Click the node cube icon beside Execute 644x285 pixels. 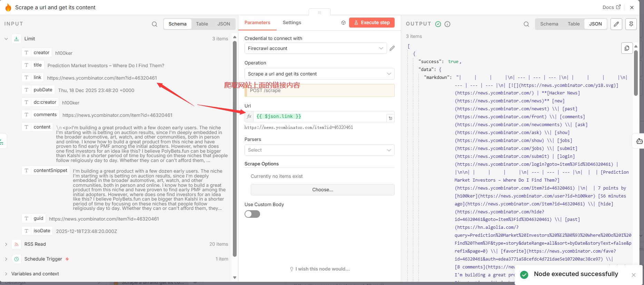(343, 23)
